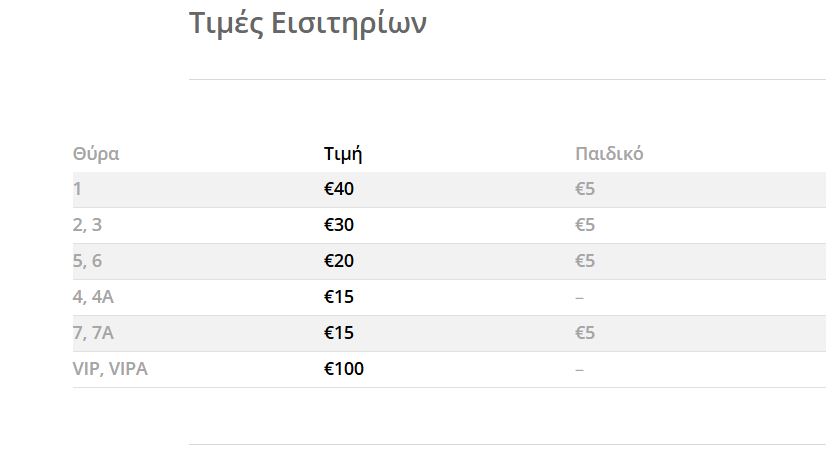
Task: Select the €30 price cell
Action: pos(339,225)
